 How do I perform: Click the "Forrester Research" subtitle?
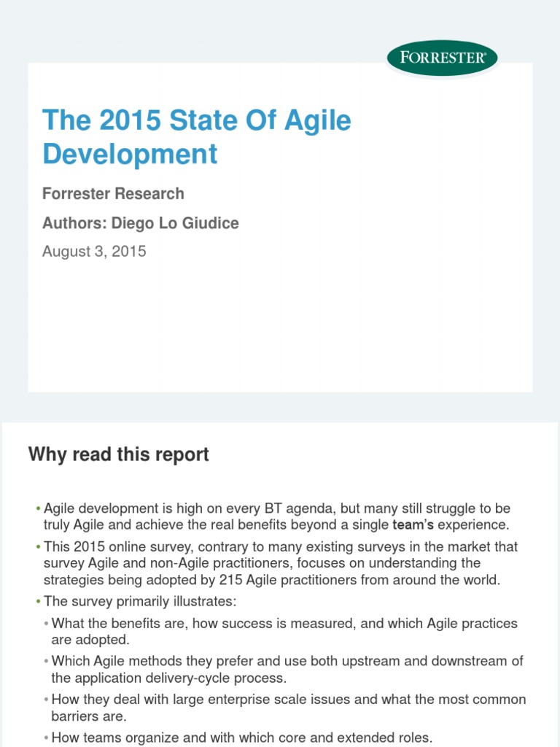point(113,194)
